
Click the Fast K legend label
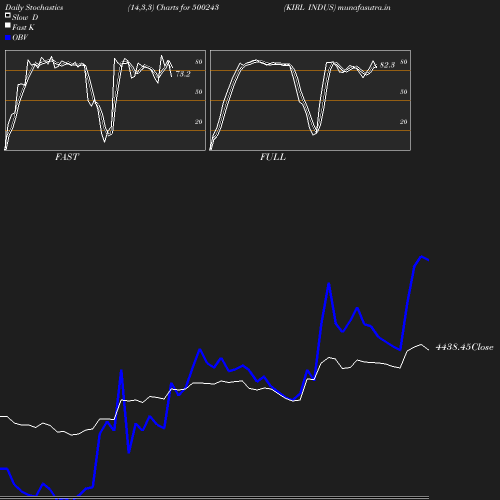pyautogui.click(x=23, y=27)
